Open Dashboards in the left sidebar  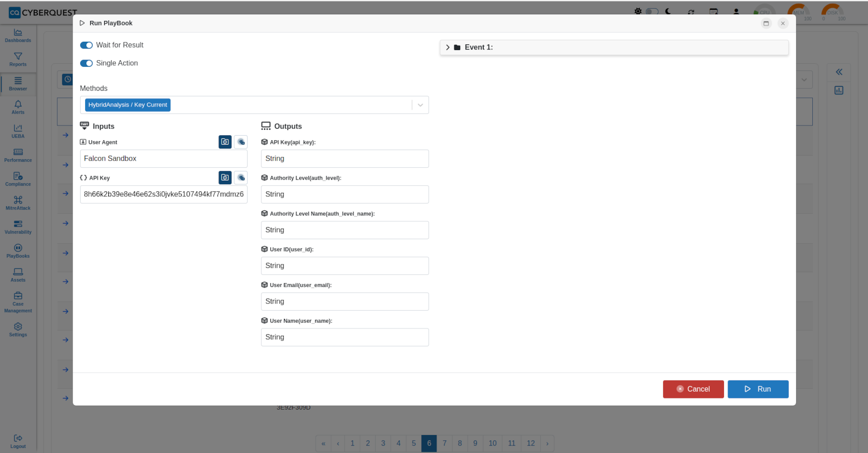18,36
